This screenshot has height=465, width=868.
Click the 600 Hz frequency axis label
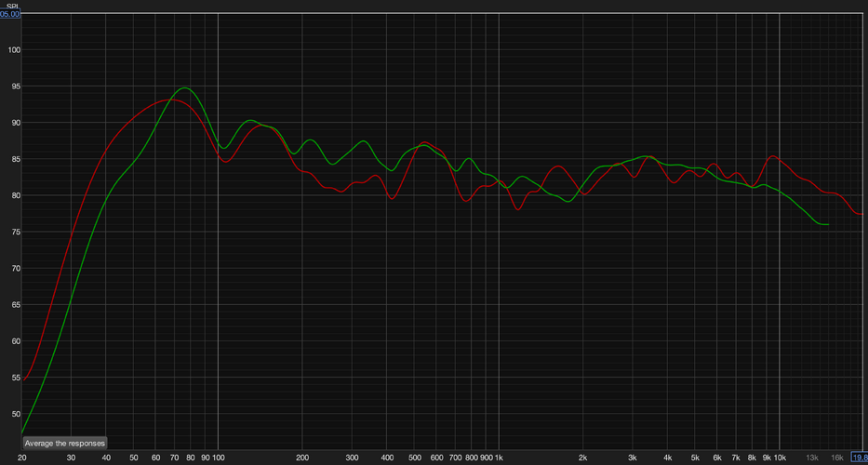point(436,458)
